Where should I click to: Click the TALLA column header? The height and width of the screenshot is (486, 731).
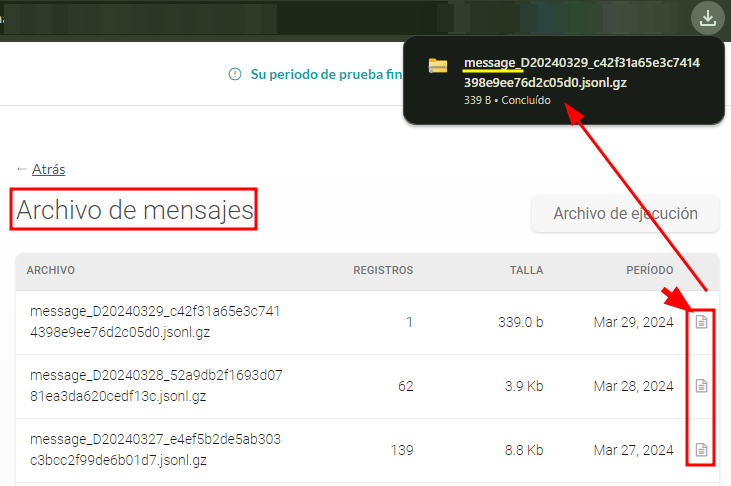[525, 270]
